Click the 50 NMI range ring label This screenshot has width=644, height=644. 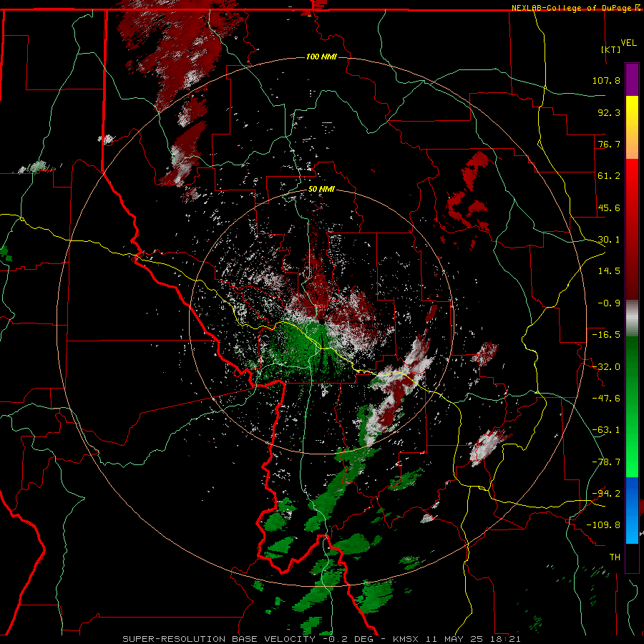(321, 190)
